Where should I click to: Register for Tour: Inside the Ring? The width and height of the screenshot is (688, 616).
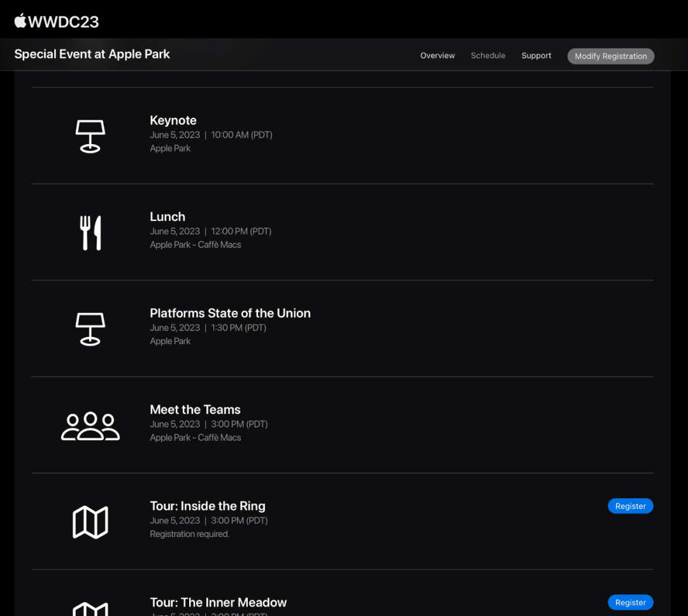[630, 506]
